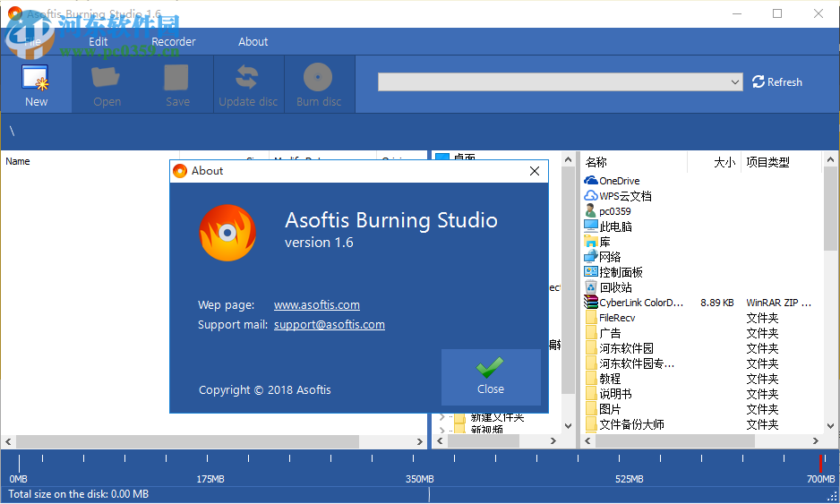Select the 说明书 folder icon

(x=590, y=394)
